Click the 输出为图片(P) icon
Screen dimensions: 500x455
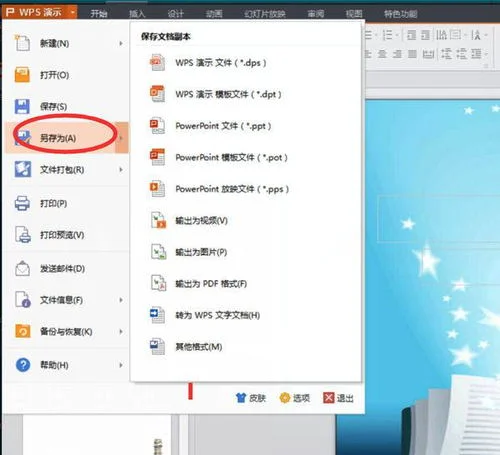pos(158,252)
